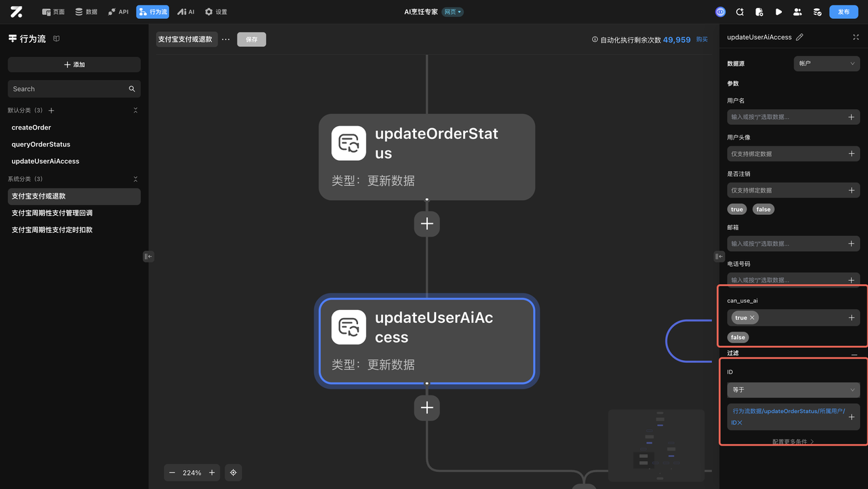This screenshot has height=489, width=868.
Task: Click the 发布 publish button
Action: point(844,12)
